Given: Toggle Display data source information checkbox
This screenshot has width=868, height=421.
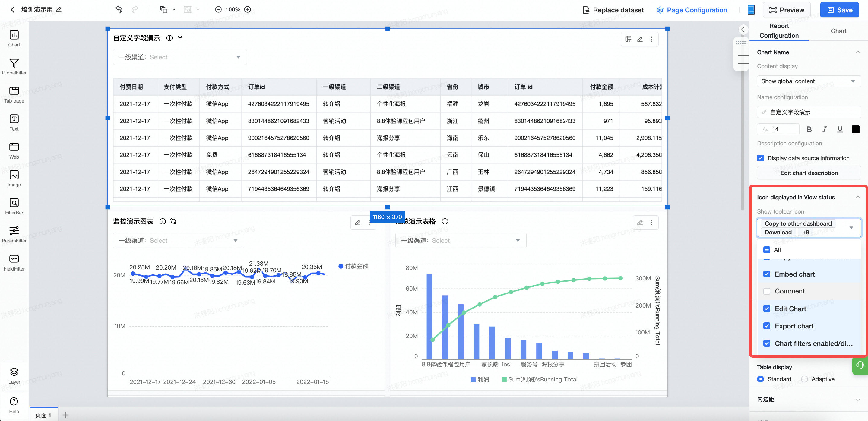Looking at the screenshot, I should coord(761,158).
